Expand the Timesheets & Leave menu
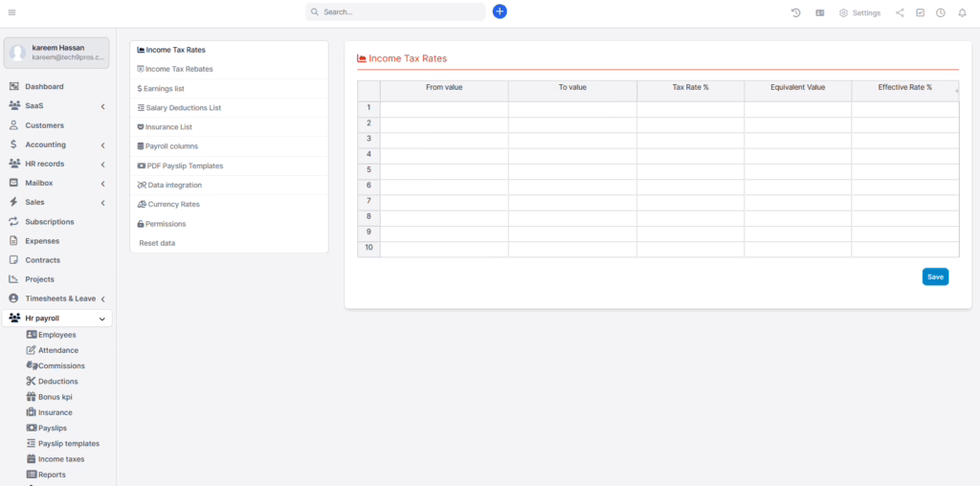This screenshot has height=486, width=980. pyautogui.click(x=57, y=298)
